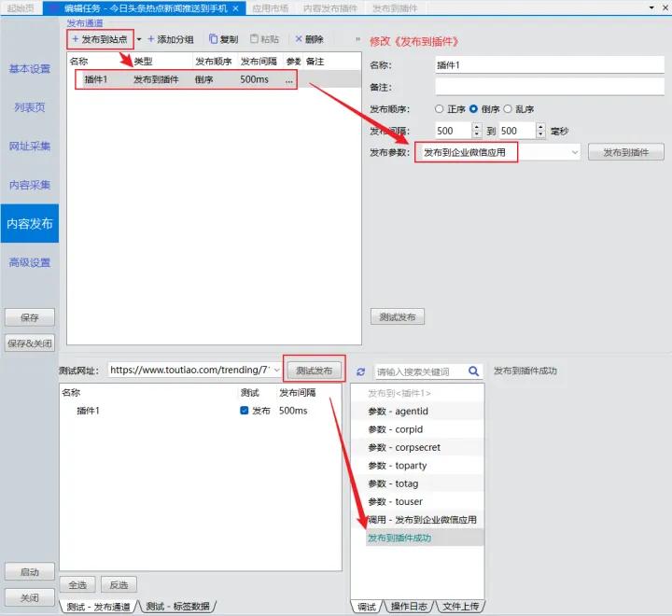Viewport: 672px width, 616px height.
Task: Select 倒序 radio button
Action: [473, 109]
